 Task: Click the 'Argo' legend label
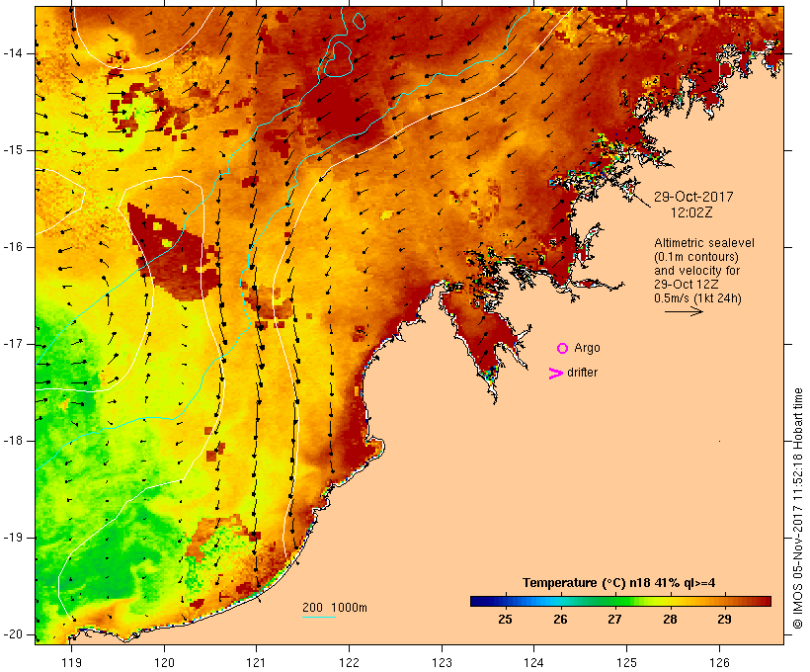pyautogui.click(x=588, y=348)
